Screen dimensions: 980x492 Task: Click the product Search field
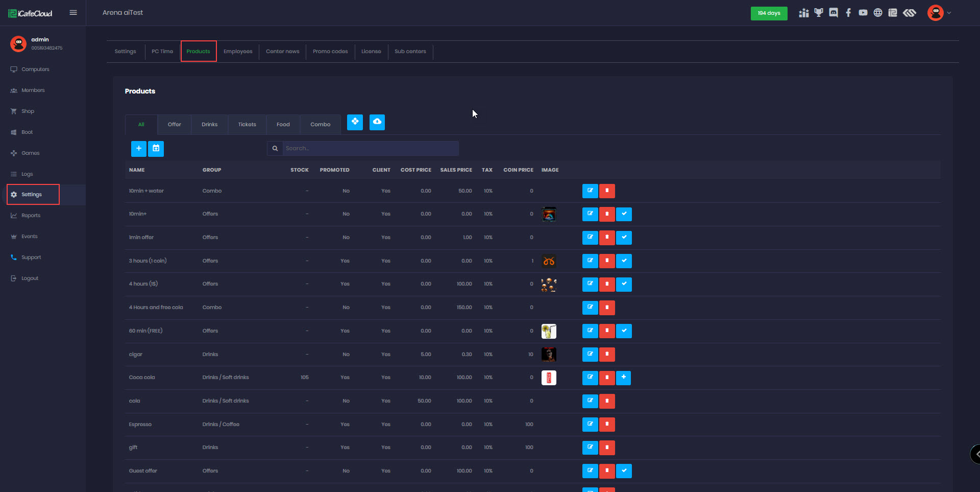coord(370,149)
